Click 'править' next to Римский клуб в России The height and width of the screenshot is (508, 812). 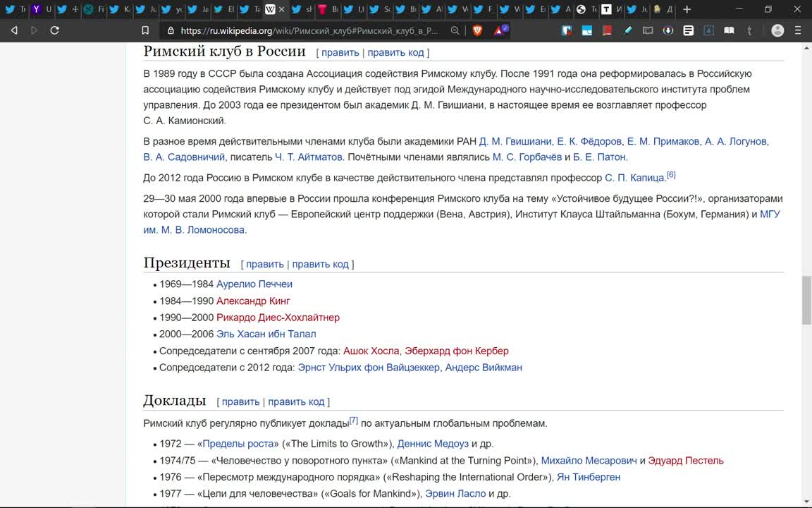click(x=340, y=52)
